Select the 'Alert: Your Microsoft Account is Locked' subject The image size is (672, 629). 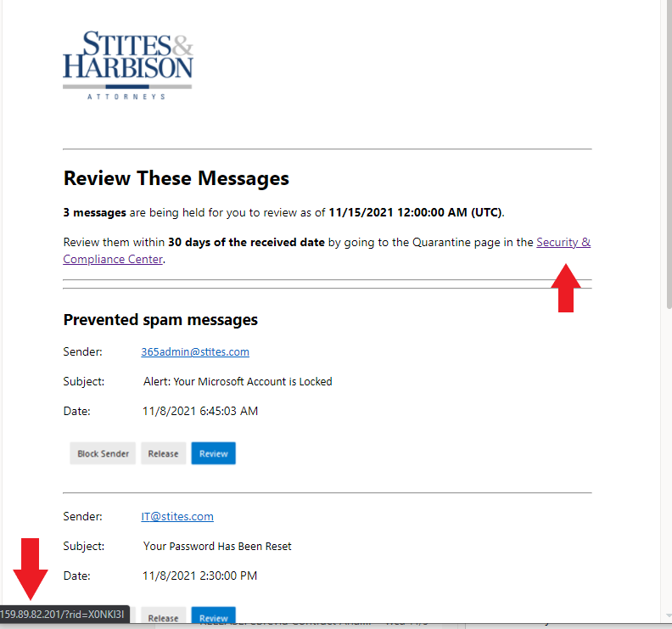click(238, 382)
